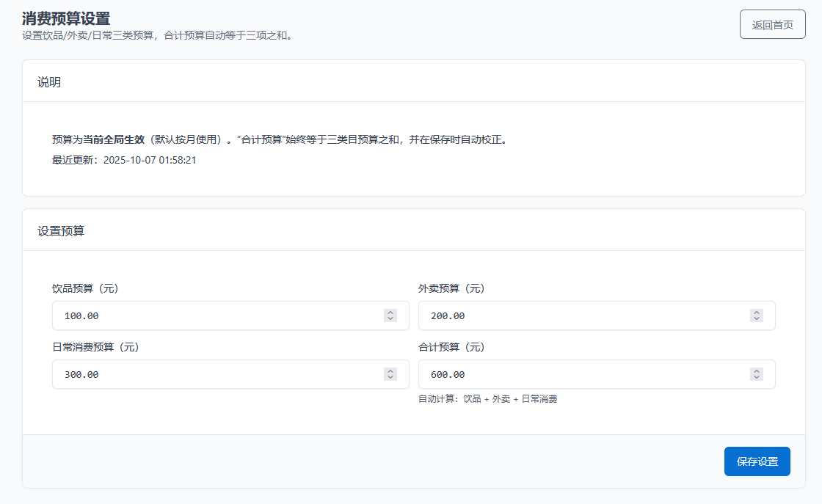Click the 合计预算（元）label
822x504 pixels.
point(451,347)
